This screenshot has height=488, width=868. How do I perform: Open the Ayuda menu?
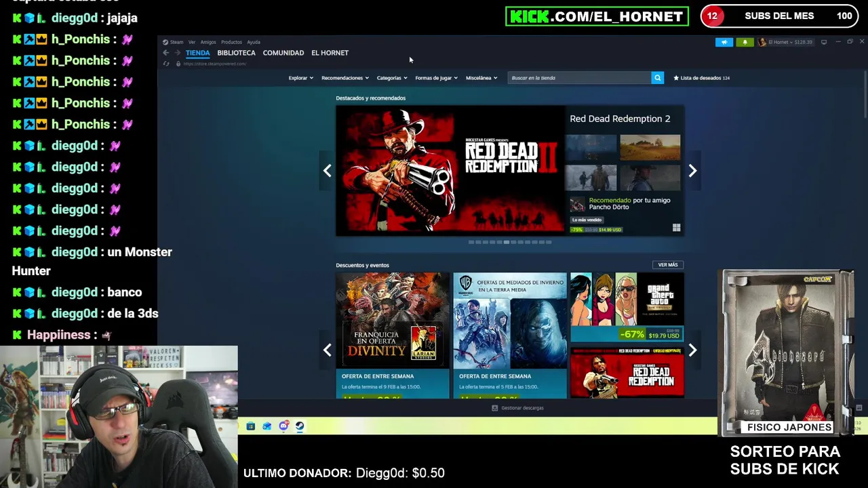pos(254,42)
